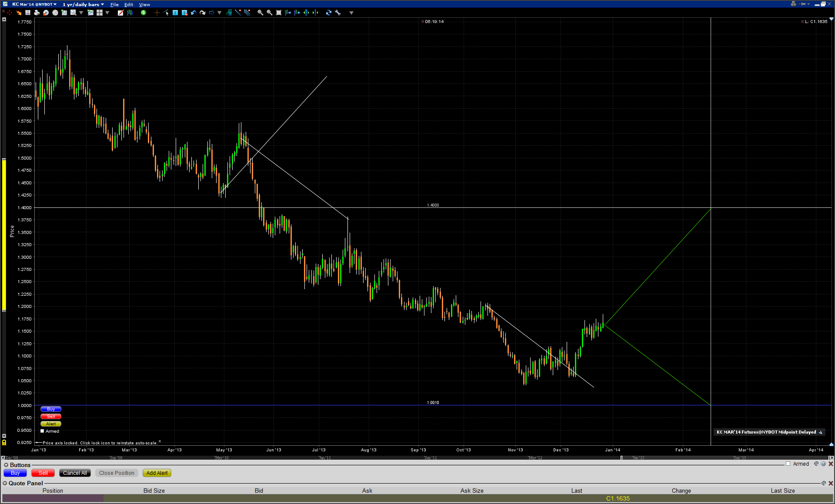Open the File menu
The height and width of the screenshot is (504, 835).
pos(114,4)
